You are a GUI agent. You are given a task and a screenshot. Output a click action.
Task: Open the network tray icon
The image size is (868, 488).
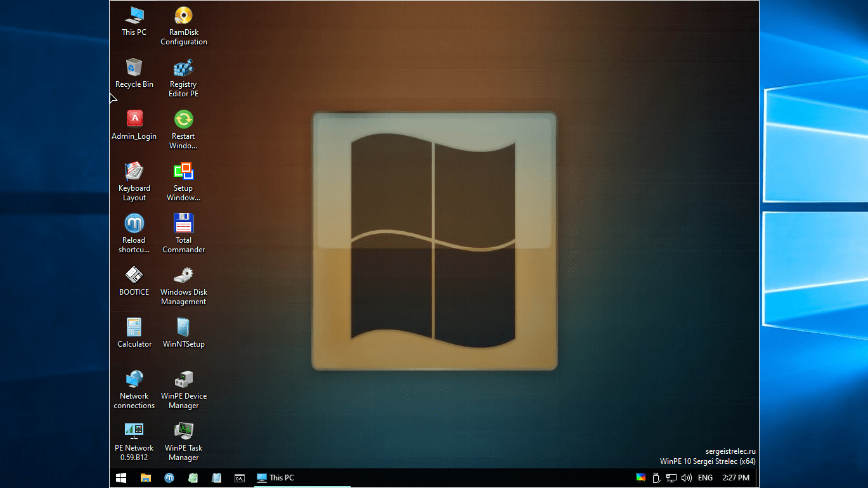(x=671, y=478)
